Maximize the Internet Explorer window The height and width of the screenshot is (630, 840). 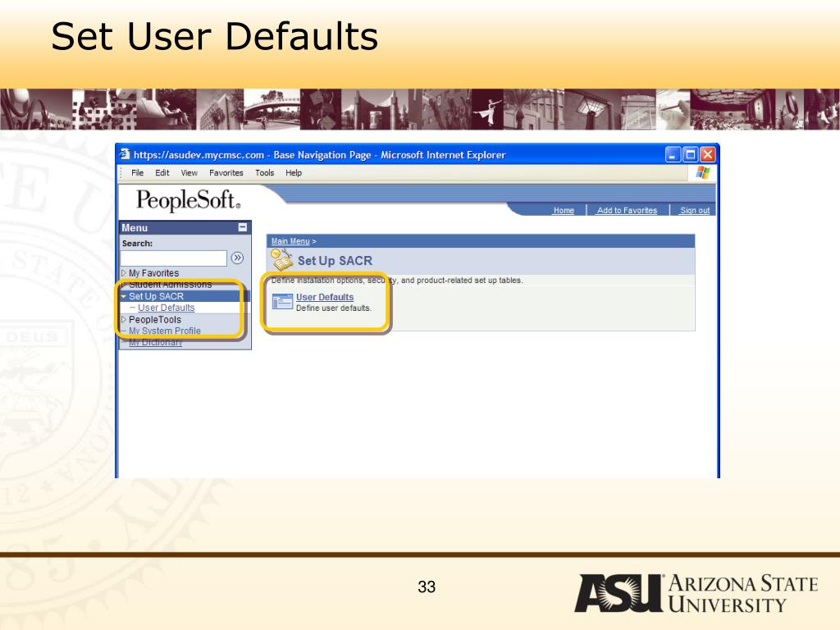click(x=691, y=155)
